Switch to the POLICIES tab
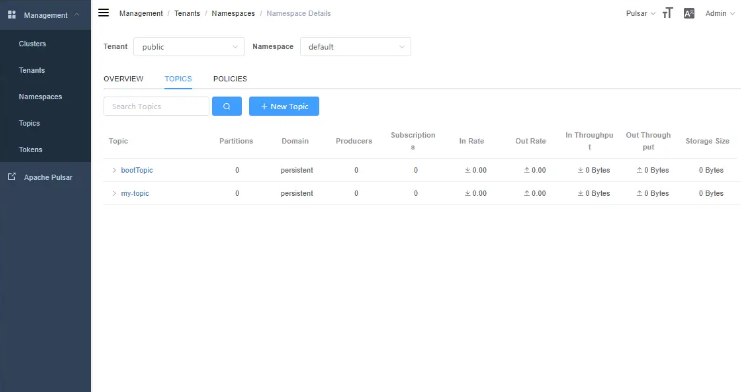 (230, 79)
